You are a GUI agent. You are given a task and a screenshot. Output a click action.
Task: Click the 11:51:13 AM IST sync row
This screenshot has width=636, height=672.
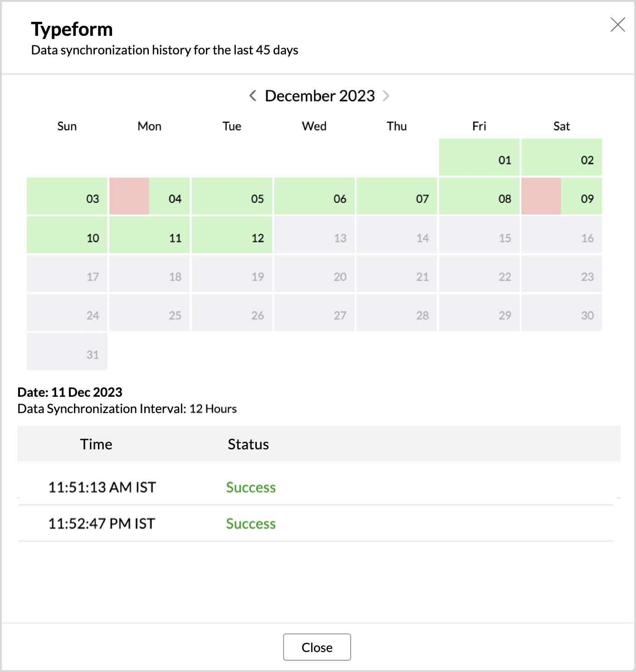pyautogui.click(x=316, y=487)
